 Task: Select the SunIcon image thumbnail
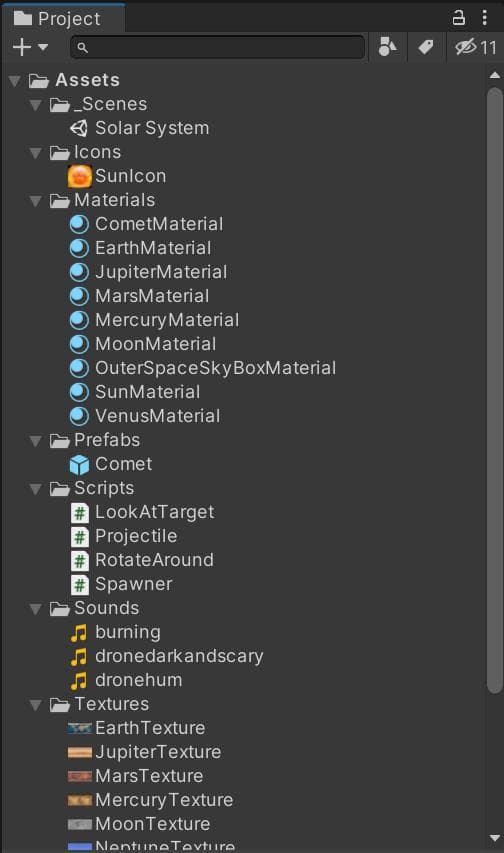click(79, 176)
